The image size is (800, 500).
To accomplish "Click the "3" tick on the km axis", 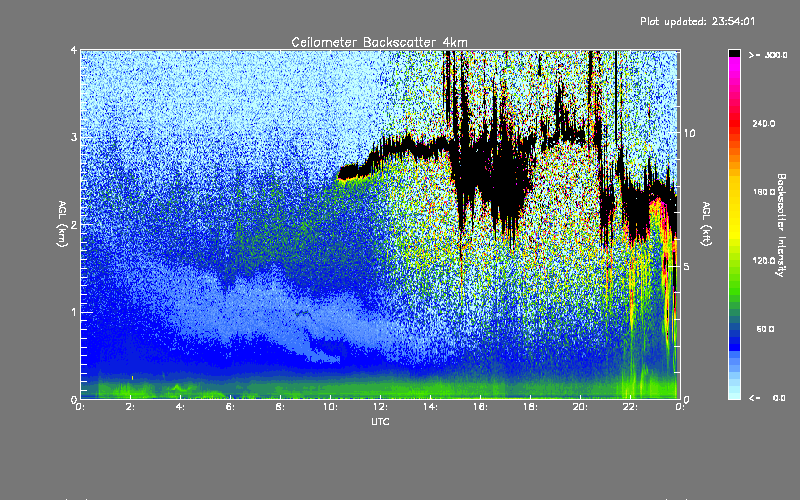I will click(x=74, y=137).
